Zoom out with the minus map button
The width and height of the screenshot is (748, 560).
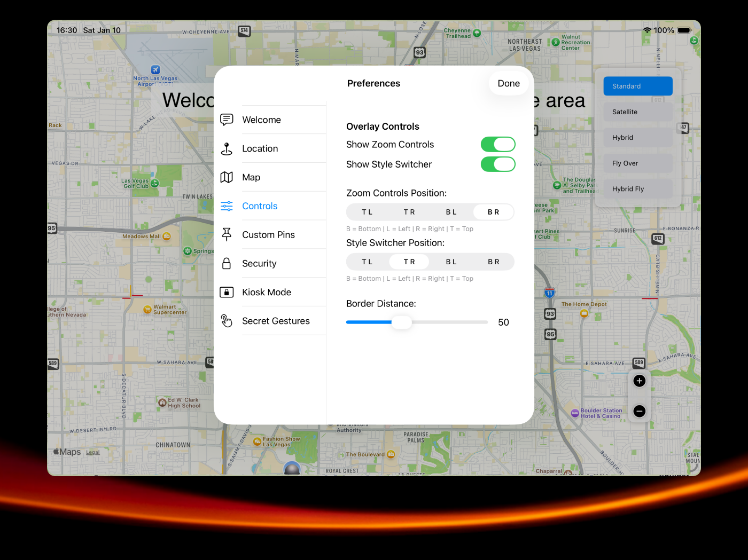[639, 411]
